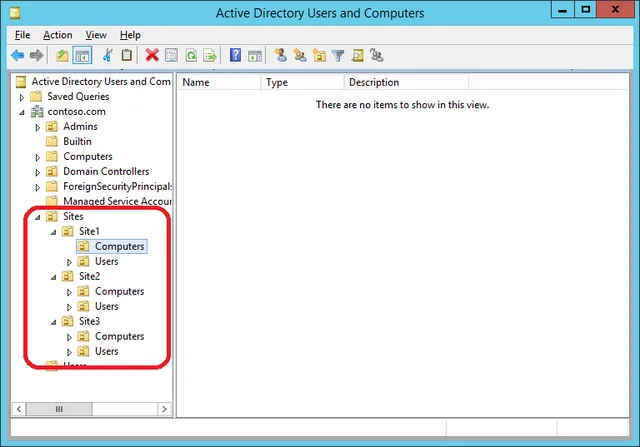Collapse the Site2 OU
The width and height of the screenshot is (640, 447).
pos(53,278)
